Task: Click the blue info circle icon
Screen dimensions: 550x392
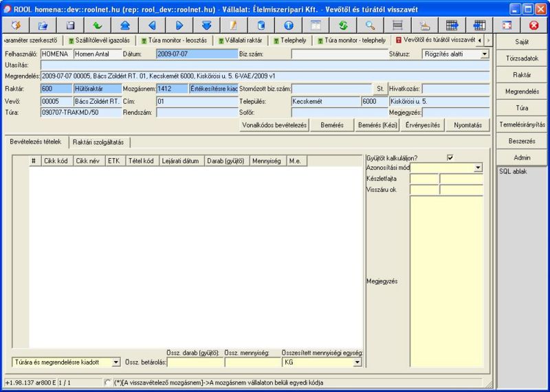Action: click(x=288, y=25)
